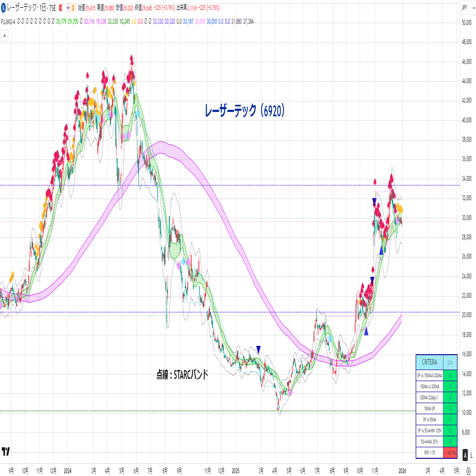
Task: Click the orange D data badge
Action: point(73,8)
